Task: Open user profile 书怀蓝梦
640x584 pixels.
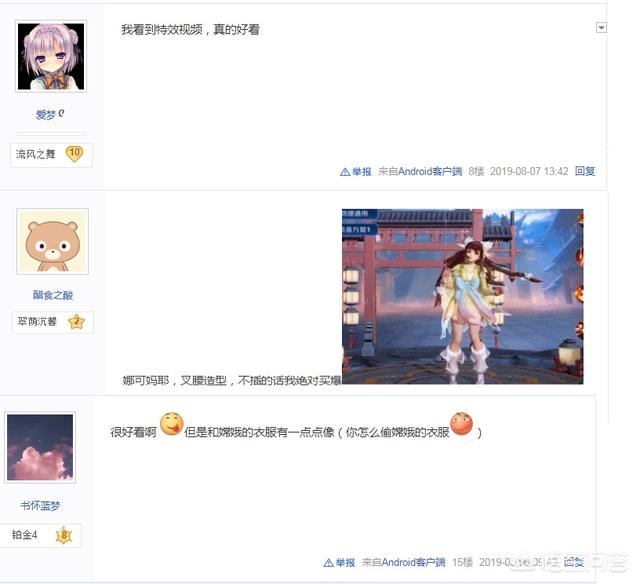Action: (40, 506)
